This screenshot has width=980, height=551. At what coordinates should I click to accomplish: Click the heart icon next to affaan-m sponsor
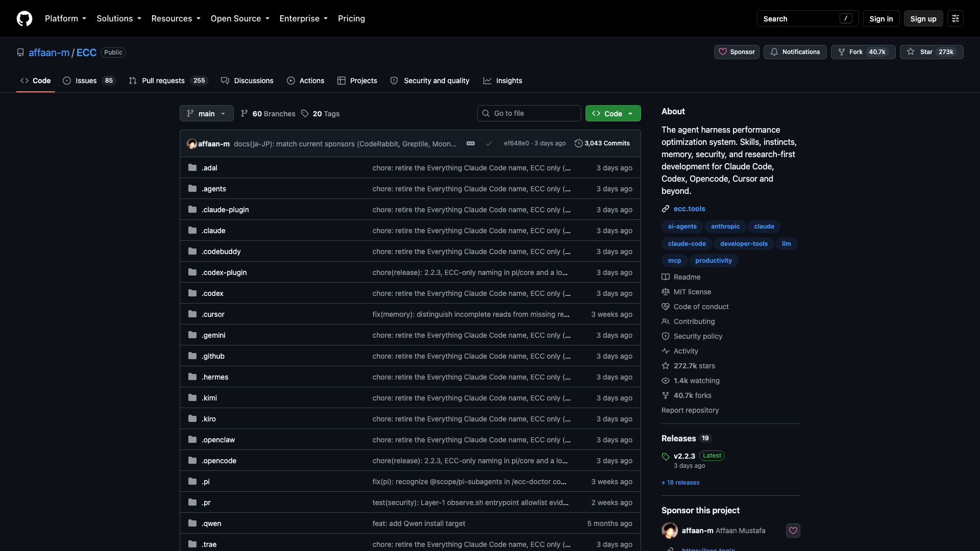[793, 531]
